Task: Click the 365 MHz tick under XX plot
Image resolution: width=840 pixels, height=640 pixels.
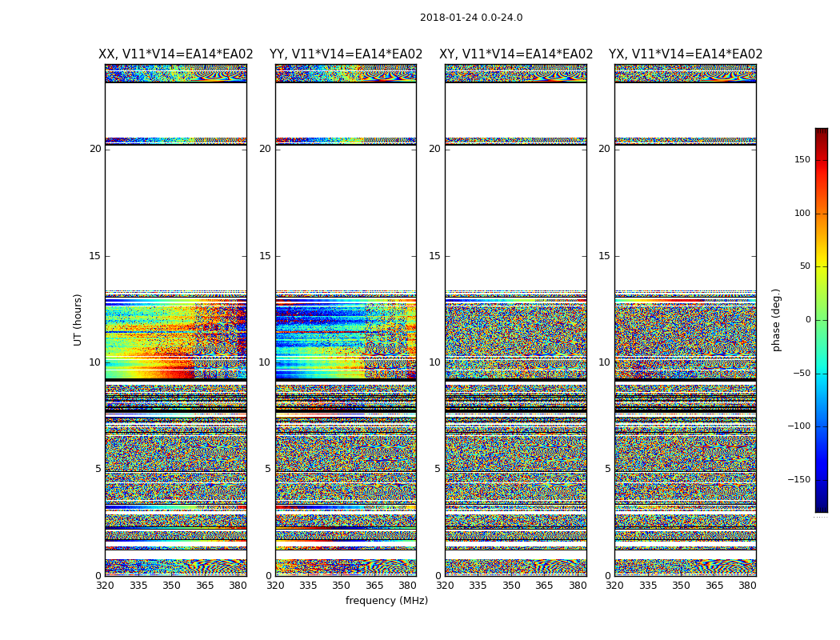Action: tap(205, 586)
